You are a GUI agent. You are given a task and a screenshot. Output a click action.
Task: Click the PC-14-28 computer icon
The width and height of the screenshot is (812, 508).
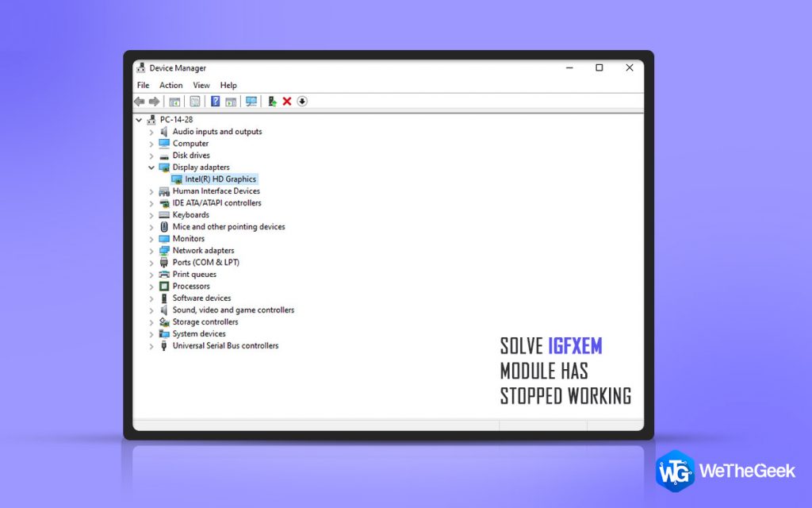(151, 120)
